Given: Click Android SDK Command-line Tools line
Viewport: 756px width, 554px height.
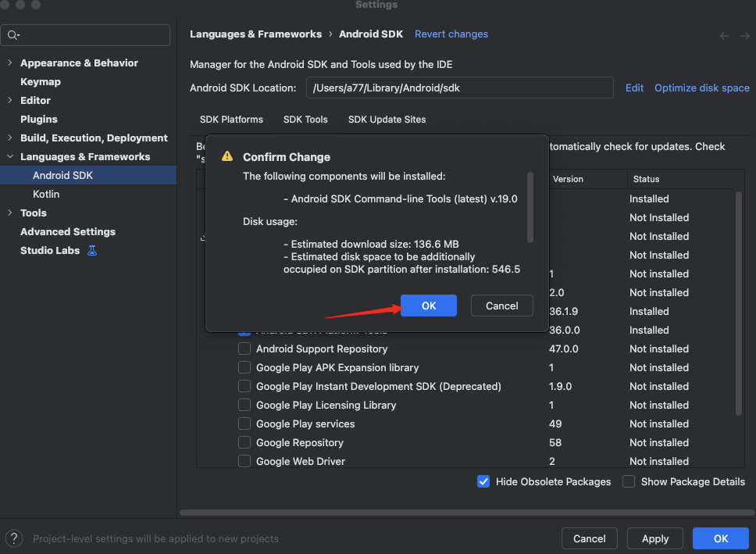Looking at the screenshot, I should 401,198.
